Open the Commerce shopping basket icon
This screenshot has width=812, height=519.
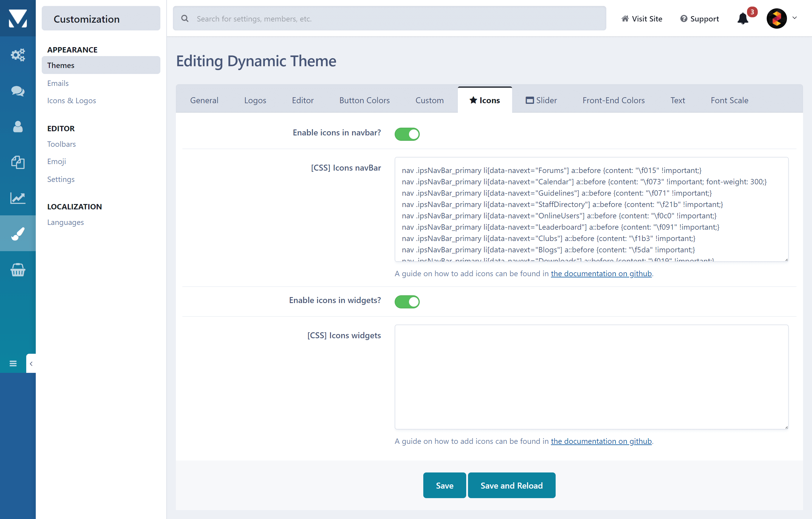click(x=18, y=270)
